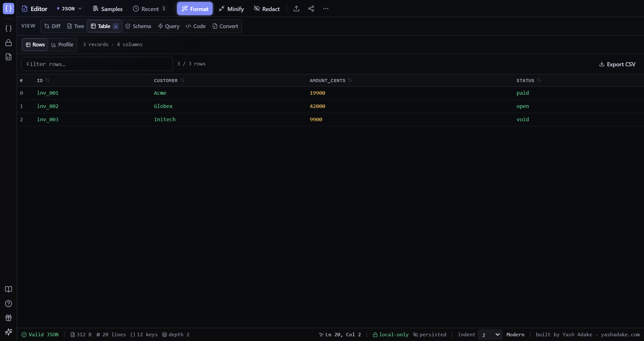Sort by ID column arrows
644x341 pixels.
47,80
